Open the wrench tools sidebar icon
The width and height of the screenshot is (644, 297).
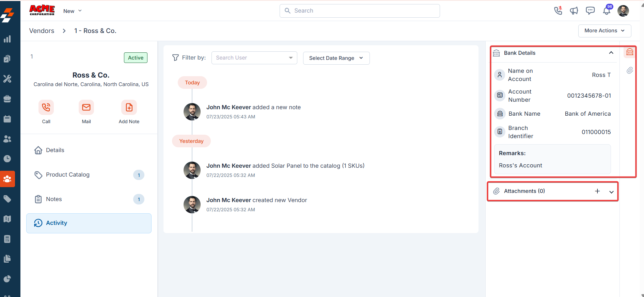pyautogui.click(x=7, y=79)
